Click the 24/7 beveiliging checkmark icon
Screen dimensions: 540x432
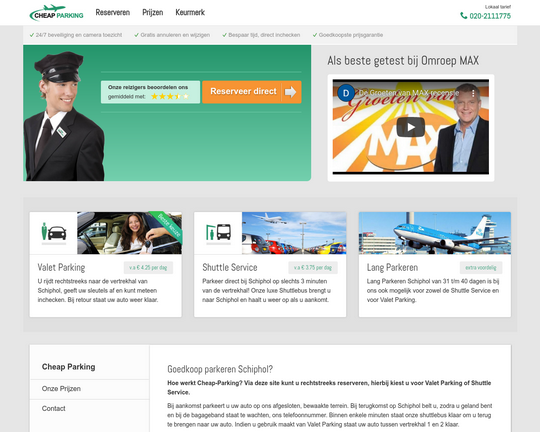click(32, 35)
